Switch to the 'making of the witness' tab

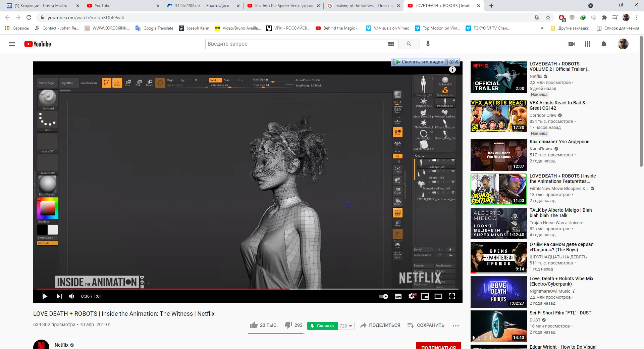[x=364, y=6]
